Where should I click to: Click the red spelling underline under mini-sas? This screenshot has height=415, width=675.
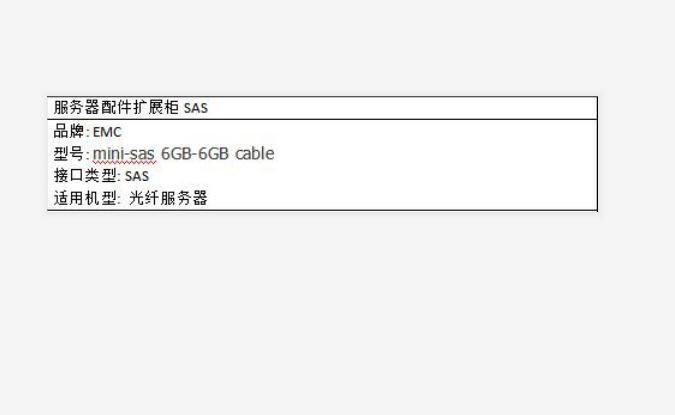tap(124, 163)
